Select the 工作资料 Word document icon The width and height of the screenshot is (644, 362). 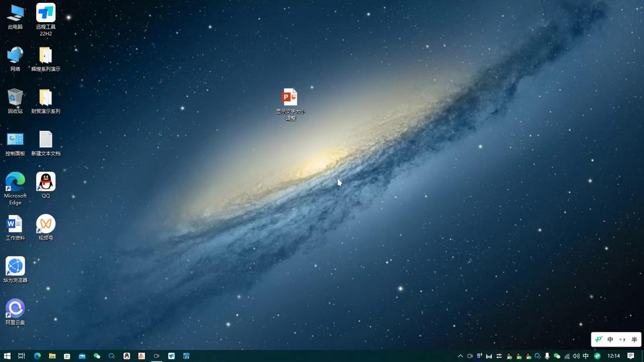[15, 224]
